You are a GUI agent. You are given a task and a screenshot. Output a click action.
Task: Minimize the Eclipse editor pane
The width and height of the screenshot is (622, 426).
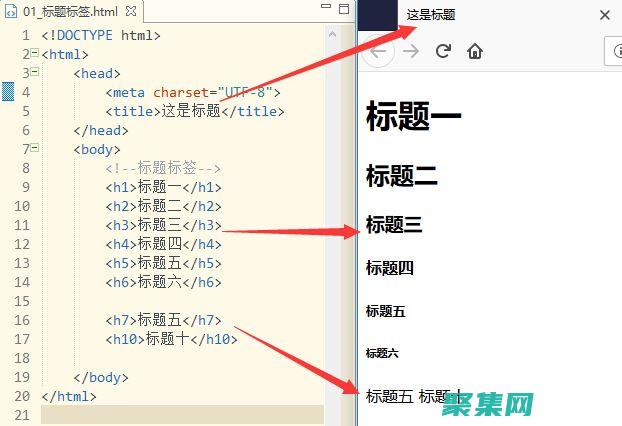coord(326,9)
